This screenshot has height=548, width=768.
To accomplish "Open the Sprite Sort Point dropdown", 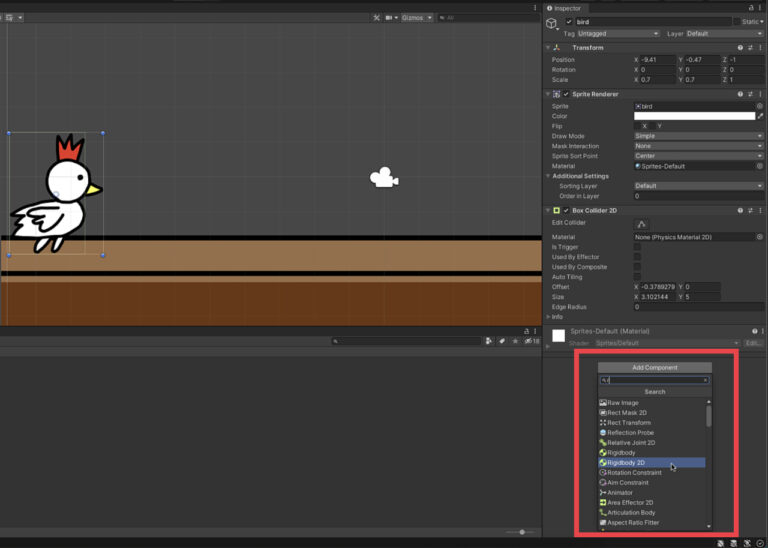I will 699,156.
